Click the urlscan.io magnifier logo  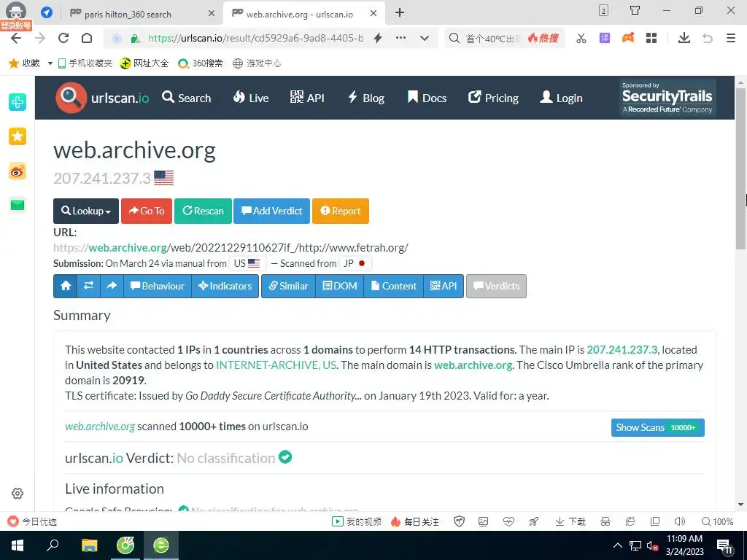coord(71,98)
